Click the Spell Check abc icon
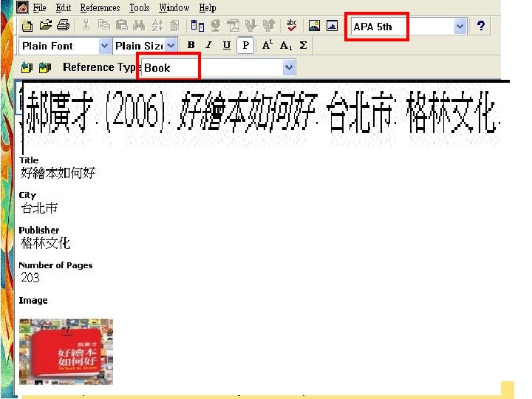 coord(291,25)
